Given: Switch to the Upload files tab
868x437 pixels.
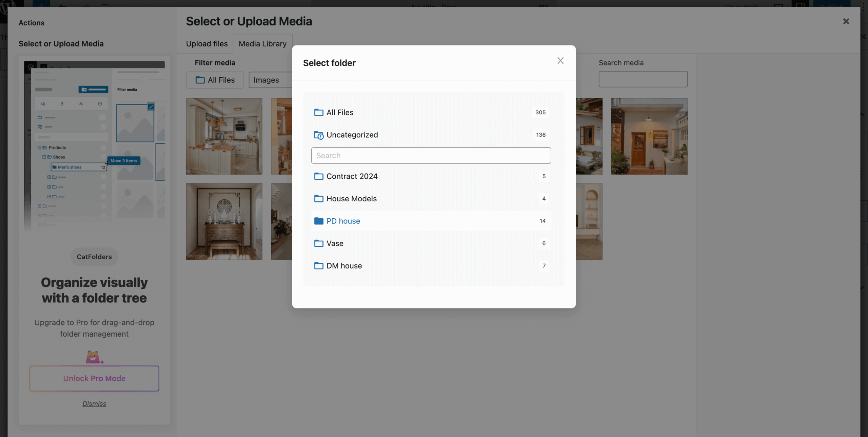Looking at the screenshot, I should tap(206, 44).
